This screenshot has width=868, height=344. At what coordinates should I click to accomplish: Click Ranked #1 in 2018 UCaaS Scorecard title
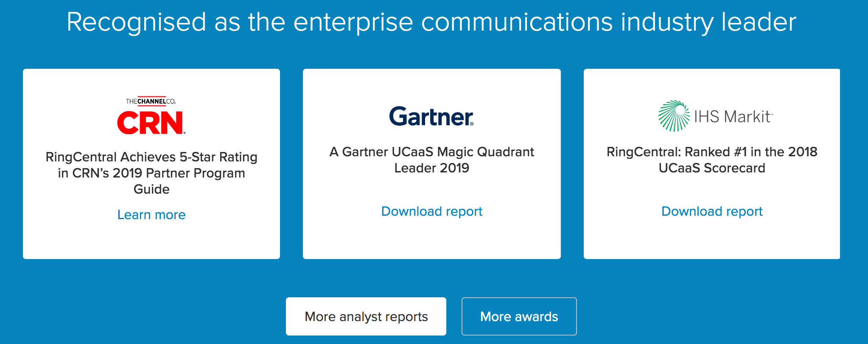coord(712,160)
